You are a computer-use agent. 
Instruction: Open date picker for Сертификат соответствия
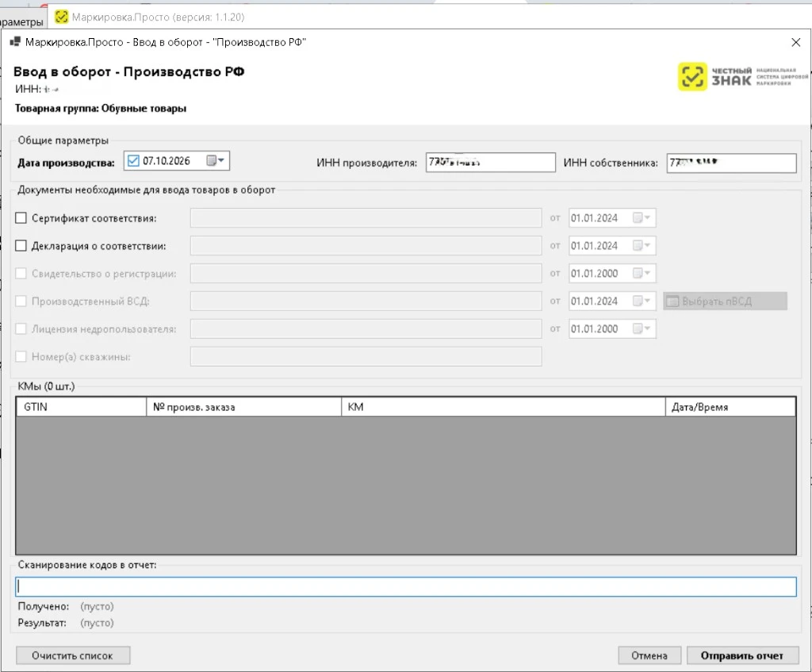(x=641, y=218)
